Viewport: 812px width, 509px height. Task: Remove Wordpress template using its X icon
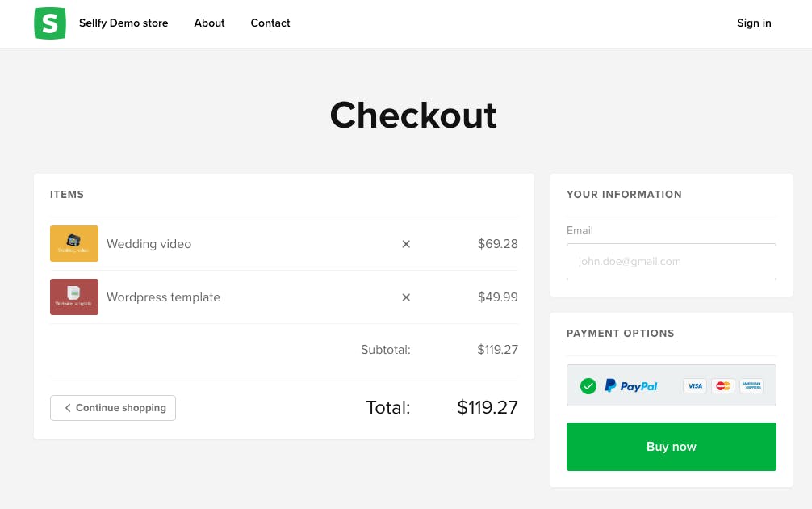pos(406,297)
